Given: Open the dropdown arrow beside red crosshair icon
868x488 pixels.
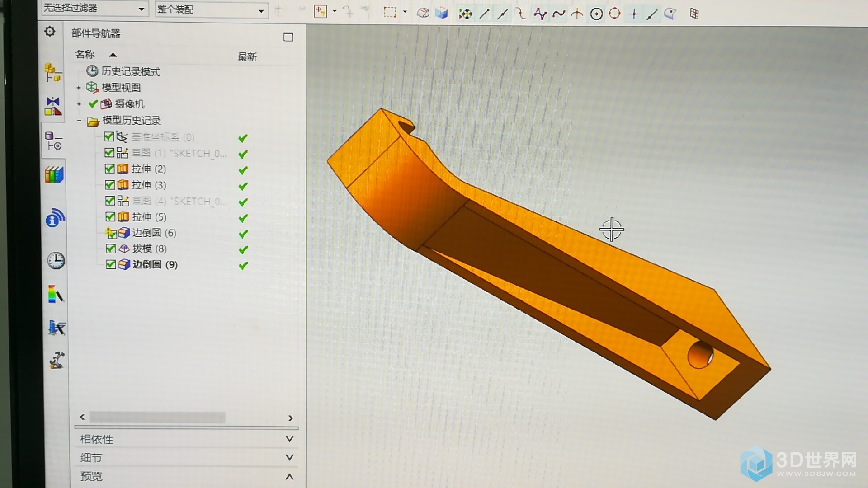Looking at the screenshot, I should [335, 11].
